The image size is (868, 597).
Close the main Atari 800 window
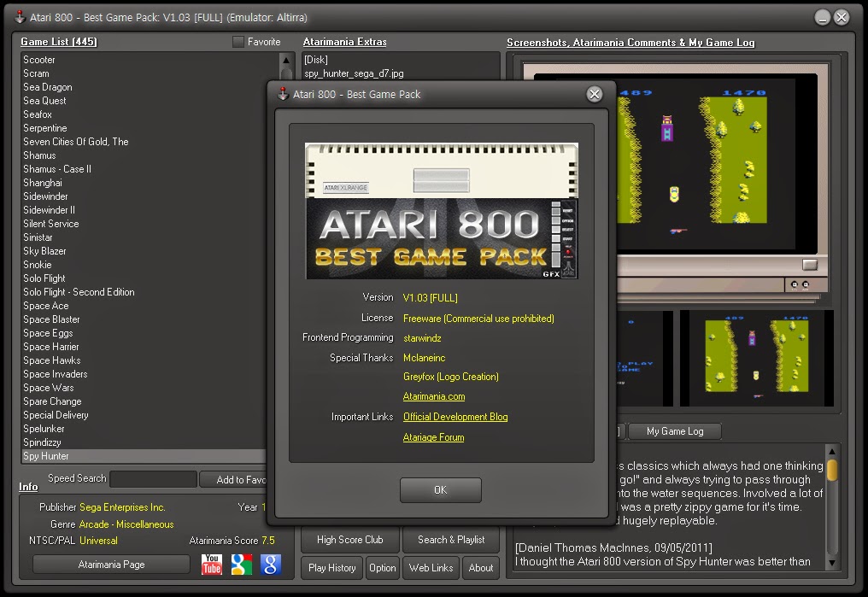click(x=842, y=18)
